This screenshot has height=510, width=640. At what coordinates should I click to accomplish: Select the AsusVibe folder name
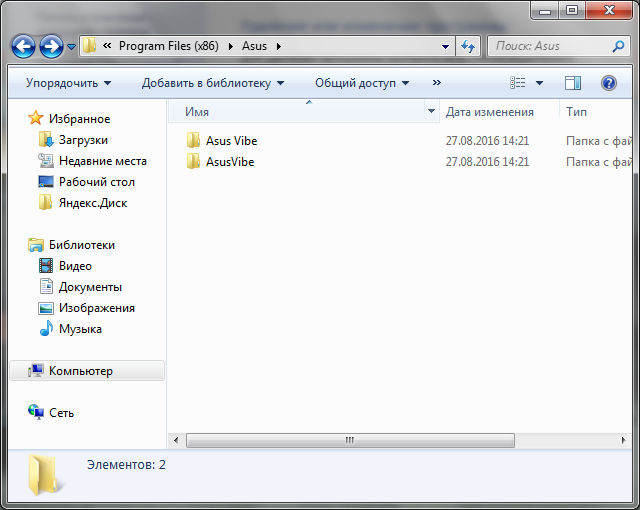[x=230, y=162]
